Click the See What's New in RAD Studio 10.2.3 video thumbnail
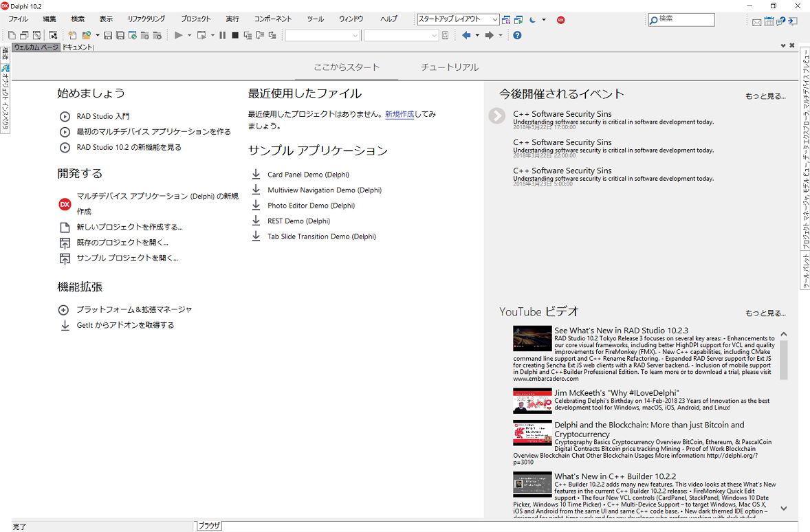This screenshot has height=532, width=810. point(532,338)
